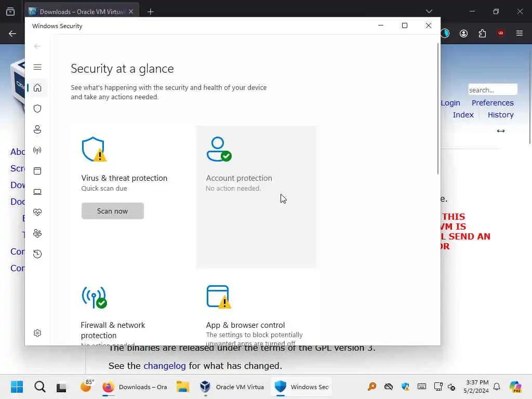The image size is (532, 399).
Task: Click the Account protection tile icon with checkmark
Action: pyautogui.click(x=219, y=149)
